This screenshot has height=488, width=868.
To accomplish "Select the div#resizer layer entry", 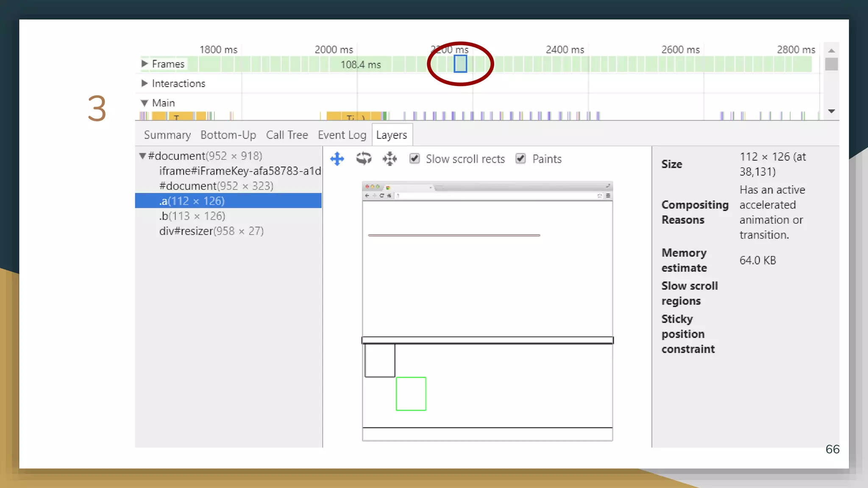I will pyautogui.click(x=211, y=231).
